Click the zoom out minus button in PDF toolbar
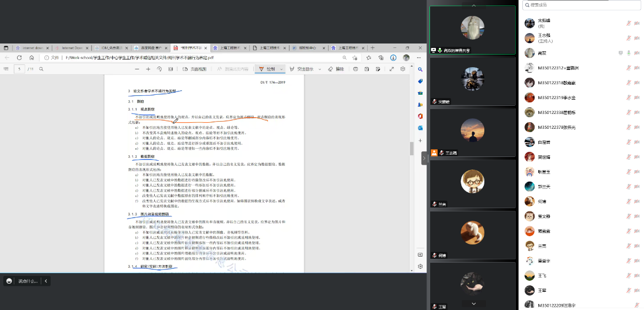The height and width of the screenshot is (310, 644). coord(136,69)
